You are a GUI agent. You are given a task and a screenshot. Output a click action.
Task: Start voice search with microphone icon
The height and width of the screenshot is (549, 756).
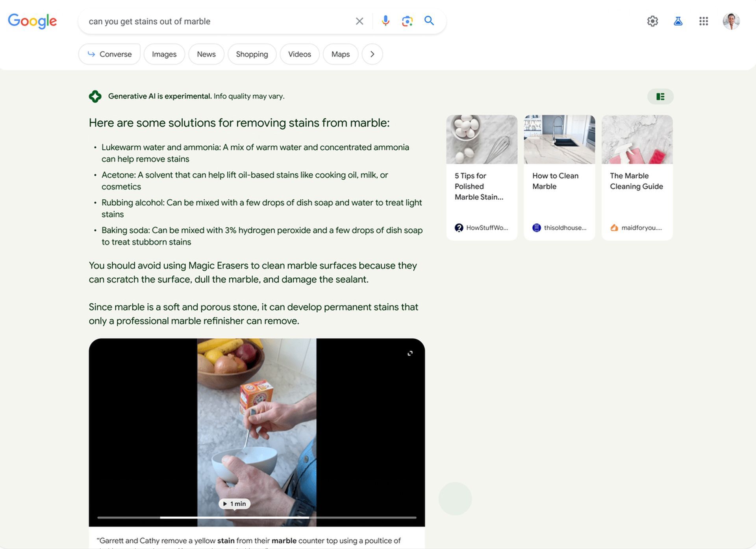coord(385,21)
